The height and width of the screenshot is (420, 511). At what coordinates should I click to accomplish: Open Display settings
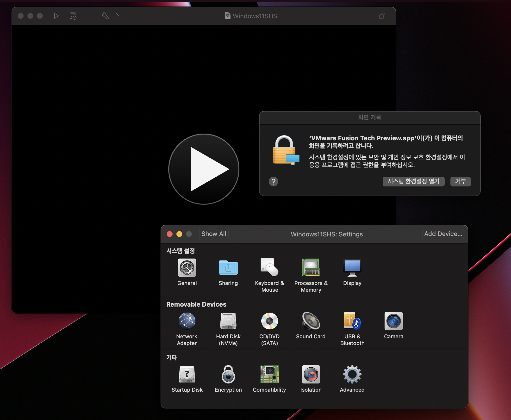[x=352, y=268]
